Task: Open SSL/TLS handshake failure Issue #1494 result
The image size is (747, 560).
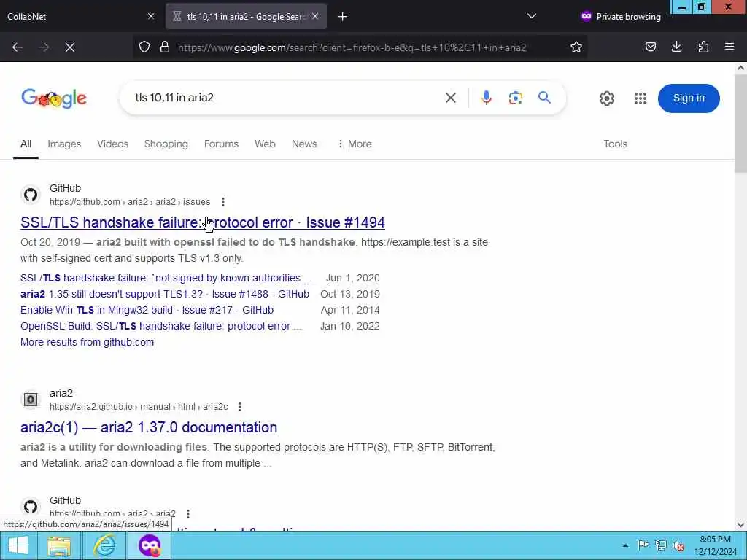Action: (203, 222)
